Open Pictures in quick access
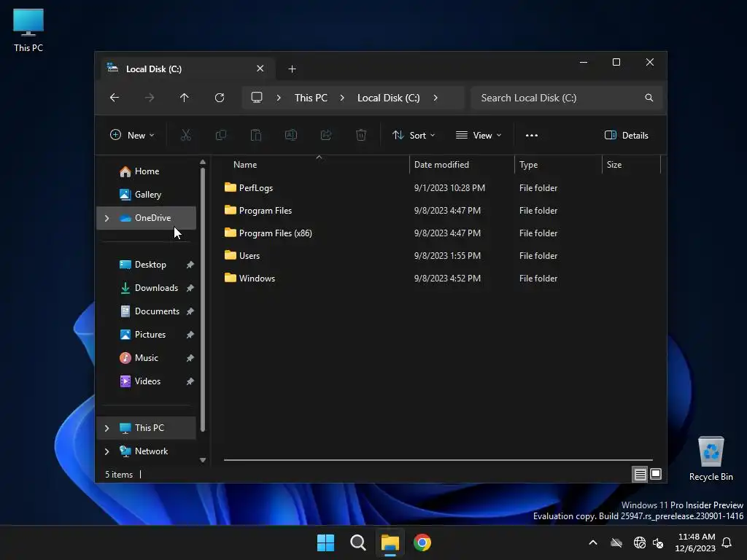 (x=146, y=335)
